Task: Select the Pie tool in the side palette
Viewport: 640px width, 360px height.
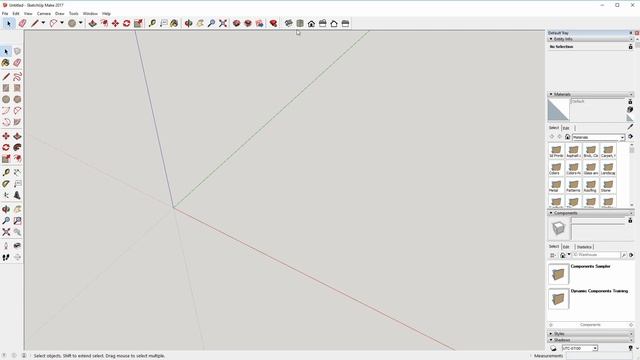Action: click(17, 122)
